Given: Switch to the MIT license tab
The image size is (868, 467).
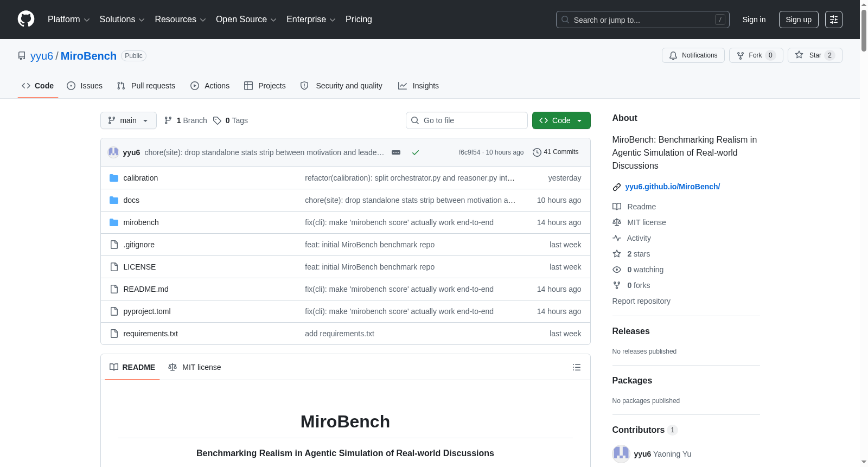Looking at the screenshot, I should tap(195, 367).
